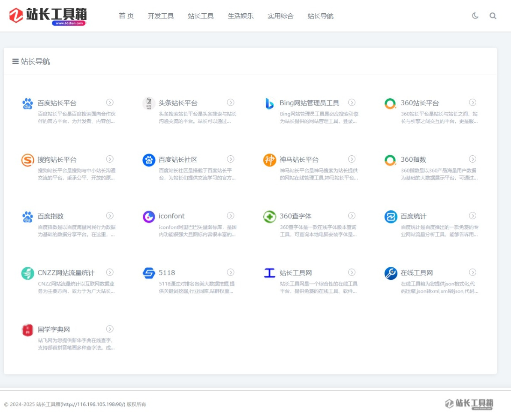
Task: Click the blue 5118 icon
Action: [x=149, y=273]
